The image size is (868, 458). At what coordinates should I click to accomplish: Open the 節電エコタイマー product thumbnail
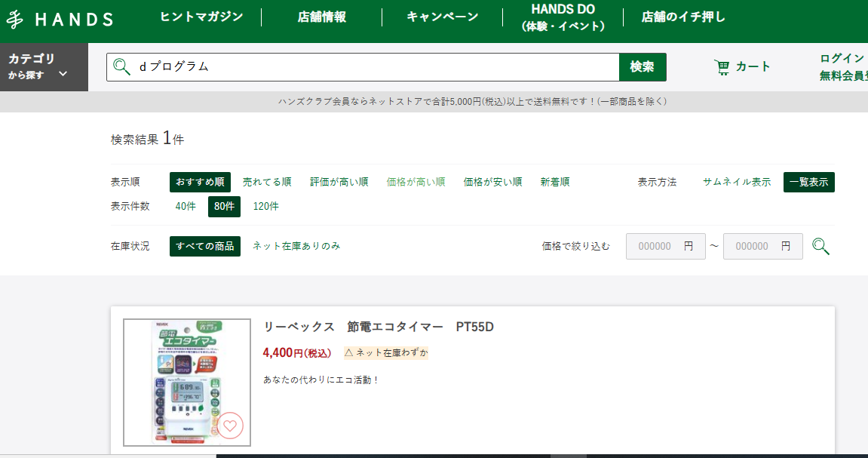187,383
